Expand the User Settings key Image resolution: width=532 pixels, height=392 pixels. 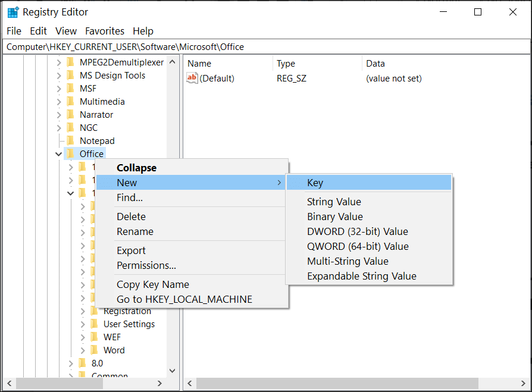click(83, 324)
